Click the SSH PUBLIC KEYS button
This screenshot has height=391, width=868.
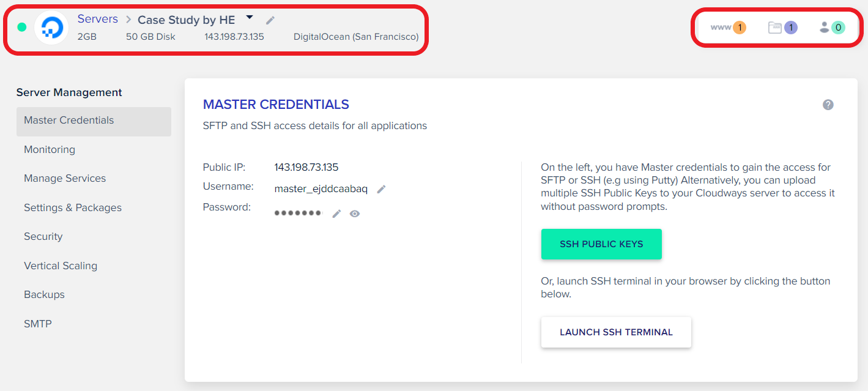601,244
